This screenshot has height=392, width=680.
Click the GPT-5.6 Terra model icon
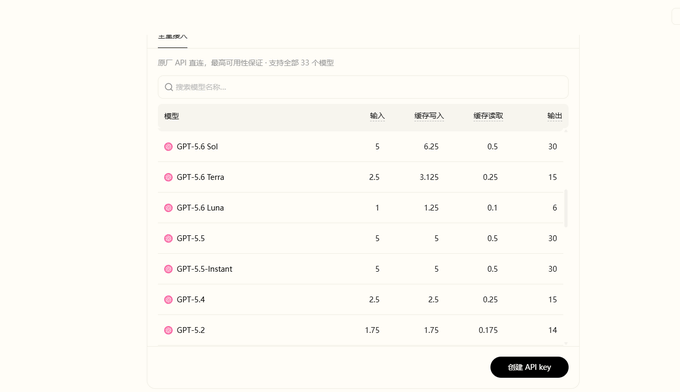(168, 177)
